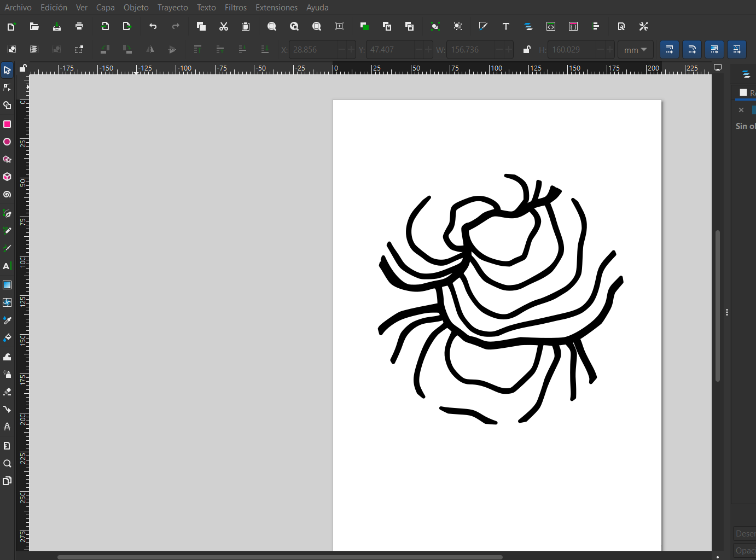Select the Rectangle tool

click(7, 124)
